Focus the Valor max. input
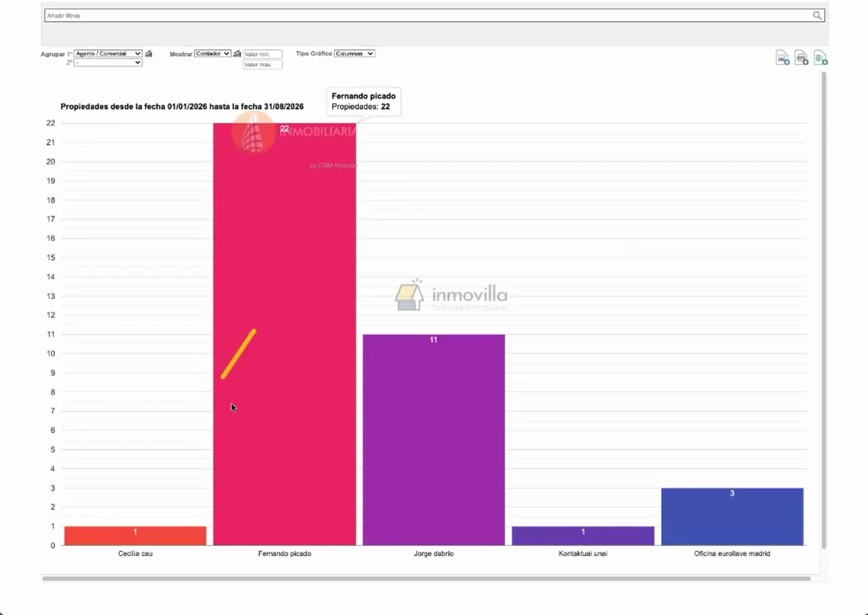The width and height of the screenshot is (868, 615). (x=262, y=65)
